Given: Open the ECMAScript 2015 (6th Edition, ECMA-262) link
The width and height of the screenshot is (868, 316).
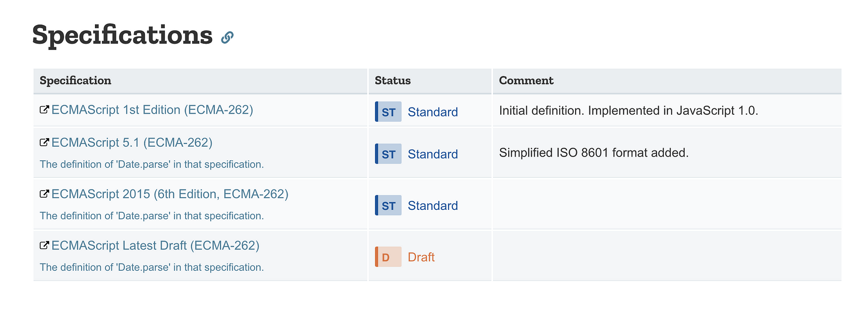Looking at the screenshot, I should click(x=170, y=194).
